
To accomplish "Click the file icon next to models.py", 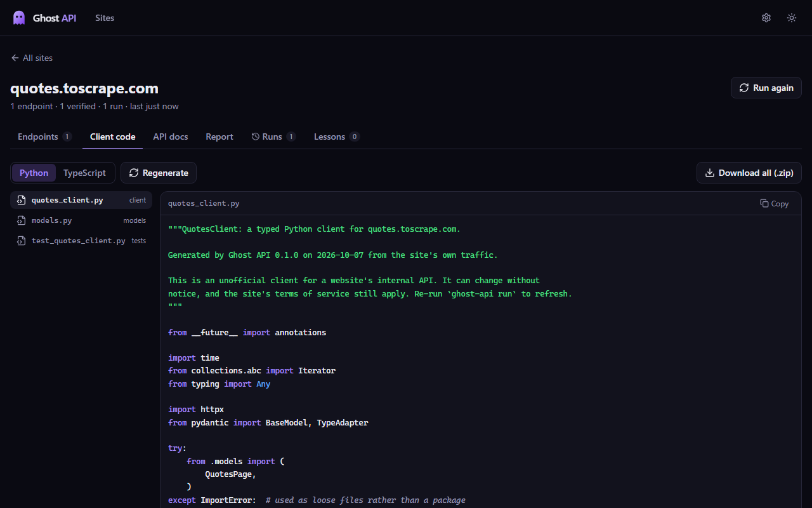I will 22,220.
